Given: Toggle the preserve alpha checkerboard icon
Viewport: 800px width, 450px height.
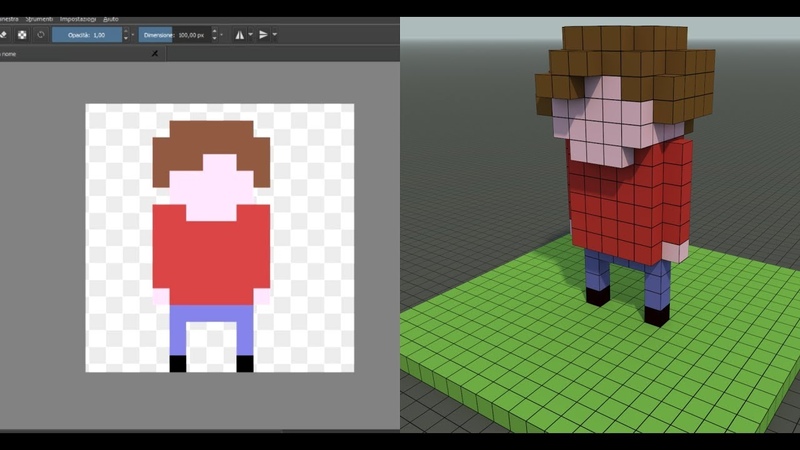Looking at the screenshot, I should pos(22,35).
